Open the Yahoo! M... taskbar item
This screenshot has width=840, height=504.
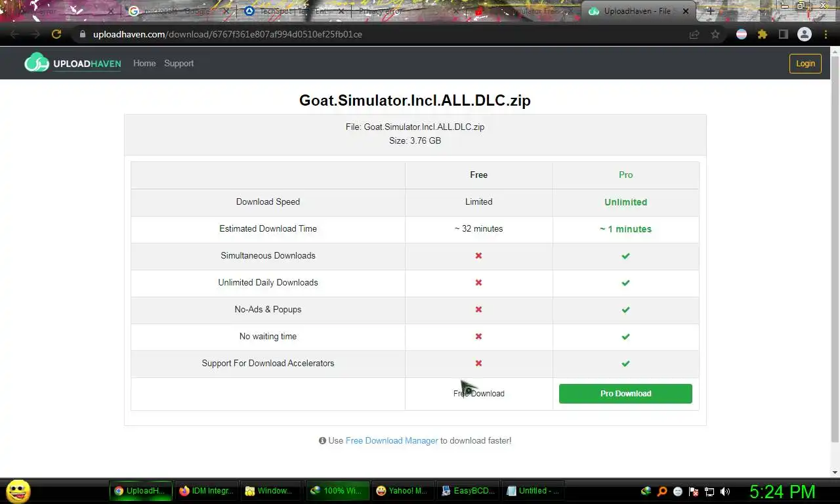coord(402,491)
